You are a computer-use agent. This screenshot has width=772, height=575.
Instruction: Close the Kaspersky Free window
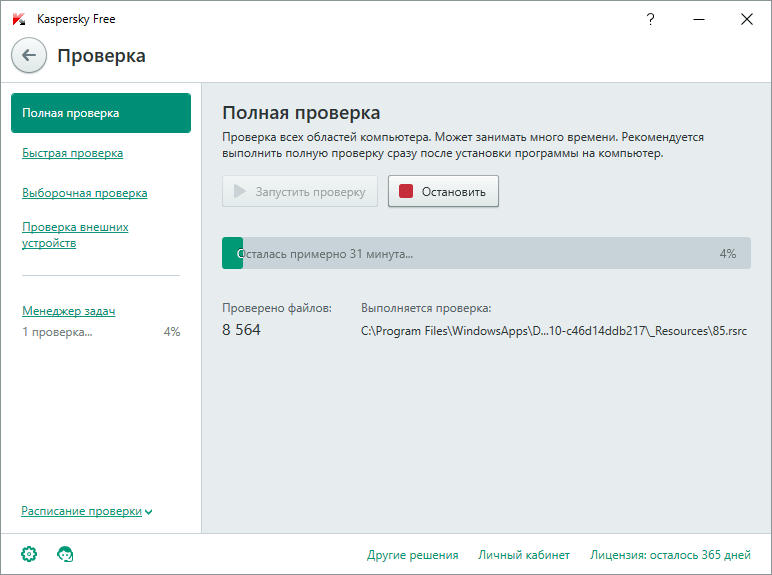point(747,19)
